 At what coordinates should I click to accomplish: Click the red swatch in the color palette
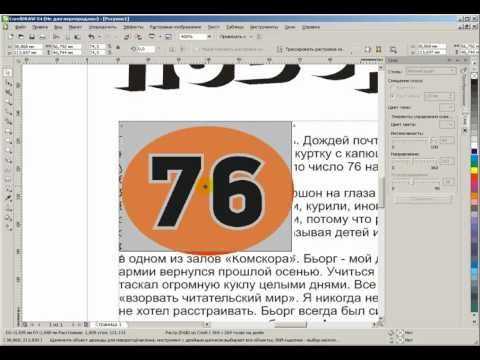point(474,178)
